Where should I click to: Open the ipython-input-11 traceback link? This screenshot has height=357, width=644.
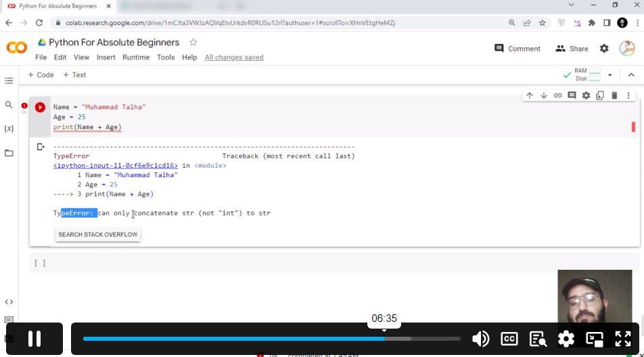pos(116,166)
